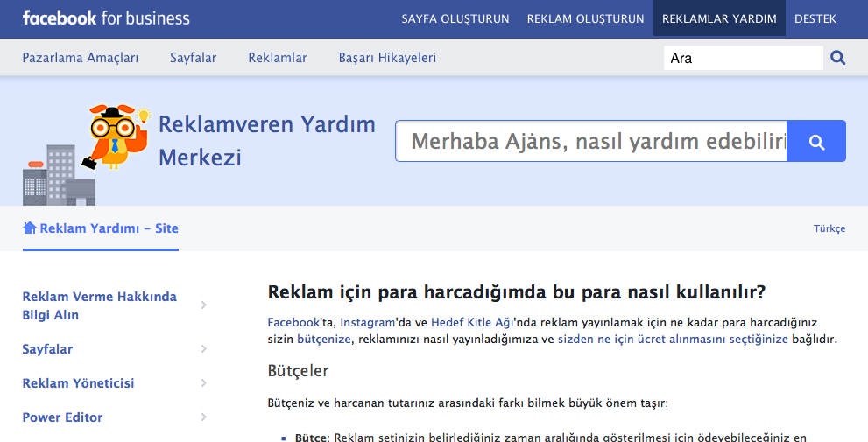
Task: Focus the Merhaba Ajans help search box
Action: click(591, 141)
